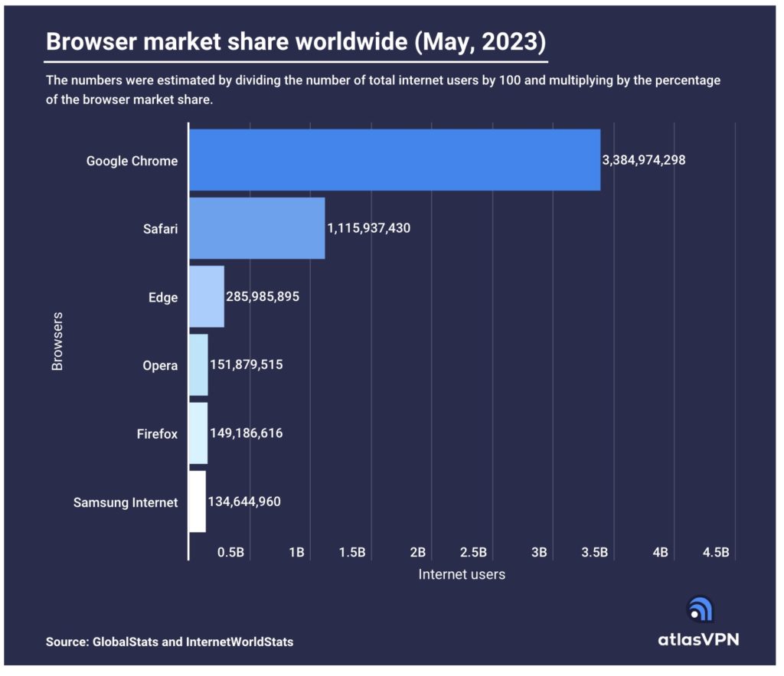Screen dimensions: 784x676
Task: Click the 4.5B tick label on x-axis
Action: 716,552
